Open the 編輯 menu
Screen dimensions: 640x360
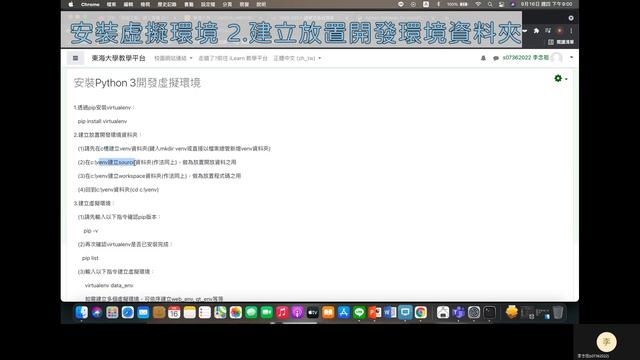coord(128,4)
